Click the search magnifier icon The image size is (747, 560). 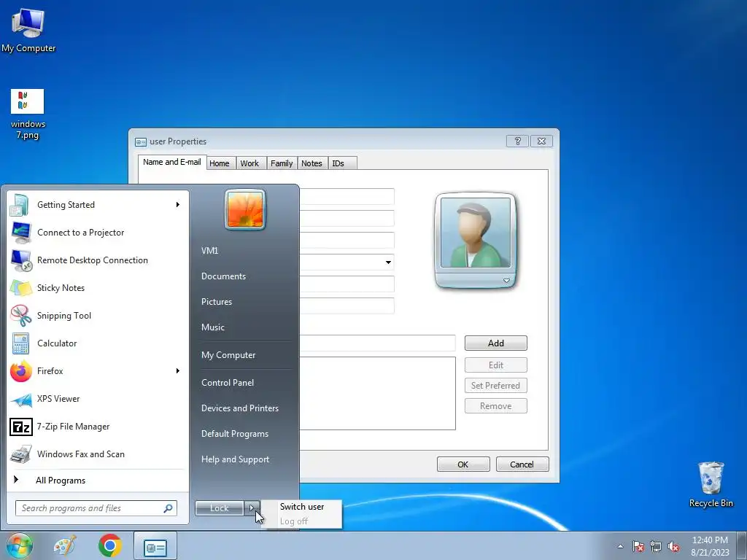click(168, 508)
